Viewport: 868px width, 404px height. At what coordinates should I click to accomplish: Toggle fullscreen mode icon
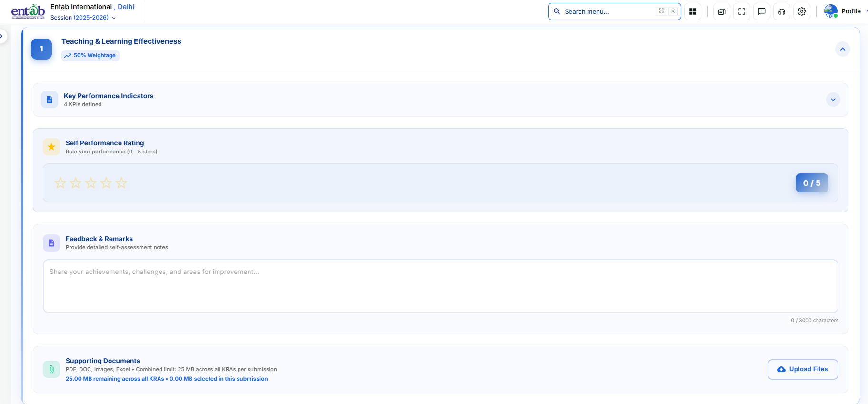[742, 11]
